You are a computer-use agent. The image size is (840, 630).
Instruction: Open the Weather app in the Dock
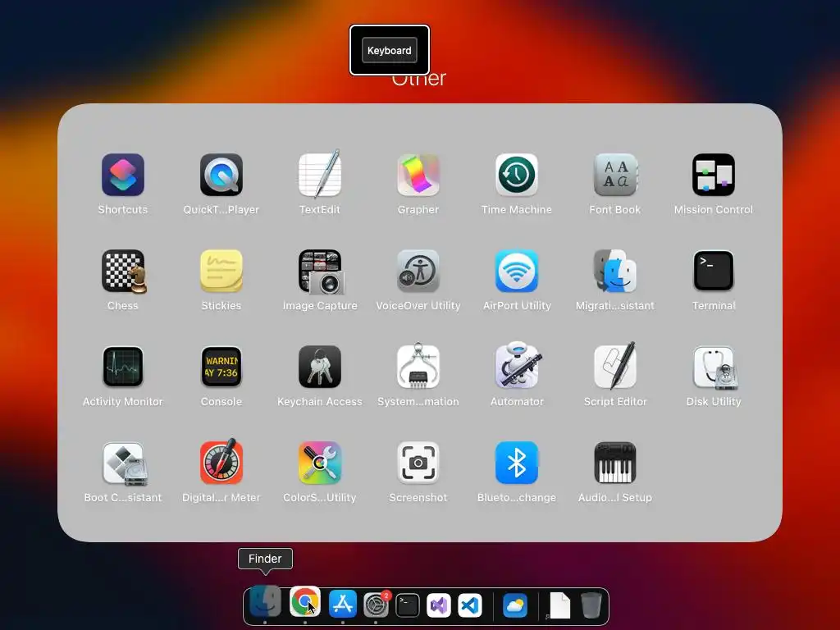click(x=515, y=606)
